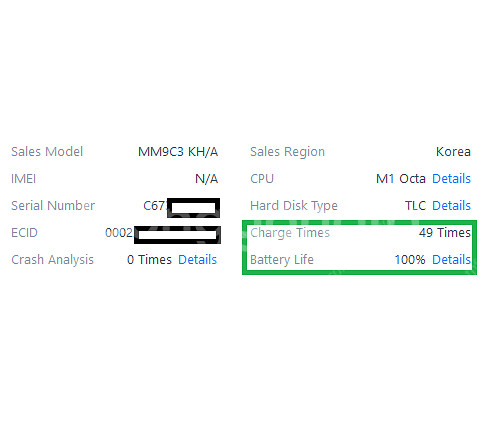Click the Charge Times label
The width and height of the screenshot is (483, 445).
coord(290,232)
